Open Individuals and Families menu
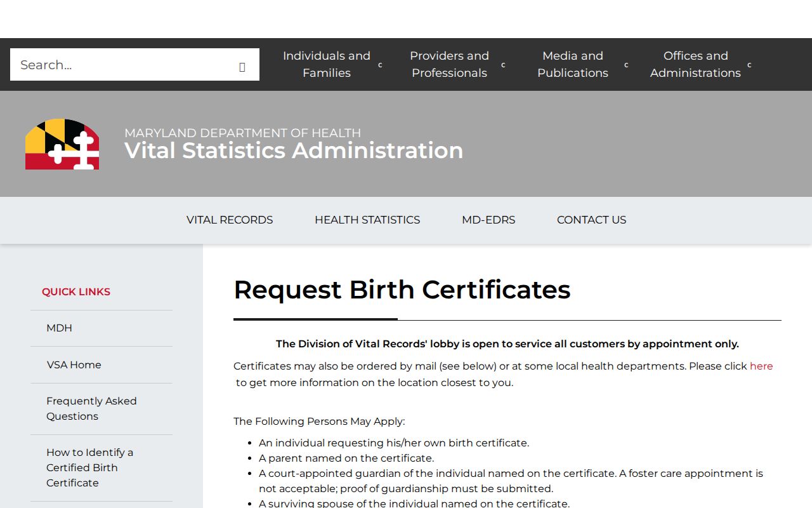 click(x=326, y=64)
